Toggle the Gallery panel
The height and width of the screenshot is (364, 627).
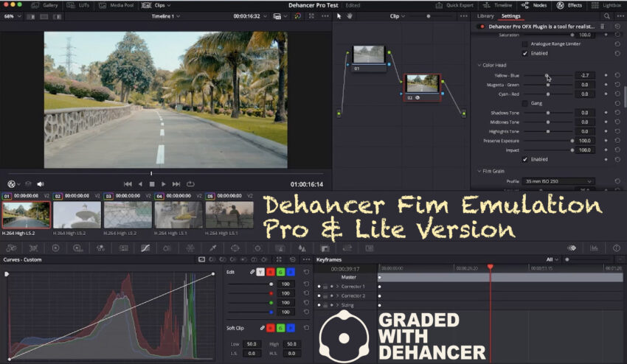click(x=45, y=5)
